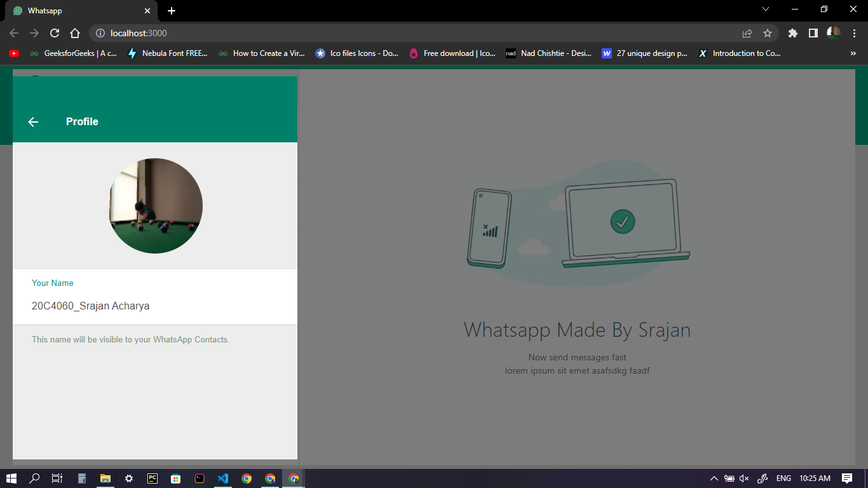This screenshot has width=868, height=488.
Task: Click the 'Profile' header title
Action: (x=82, y=122)
